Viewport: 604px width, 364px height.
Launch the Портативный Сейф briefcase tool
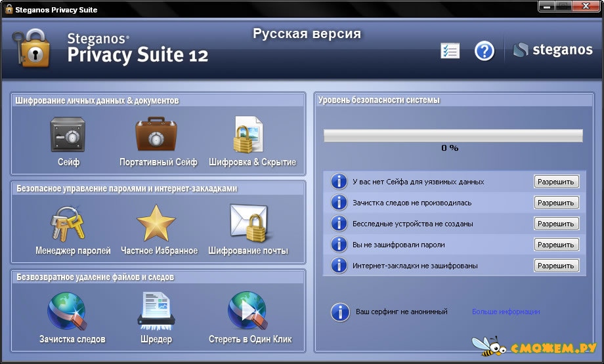[x=156, y=134]
